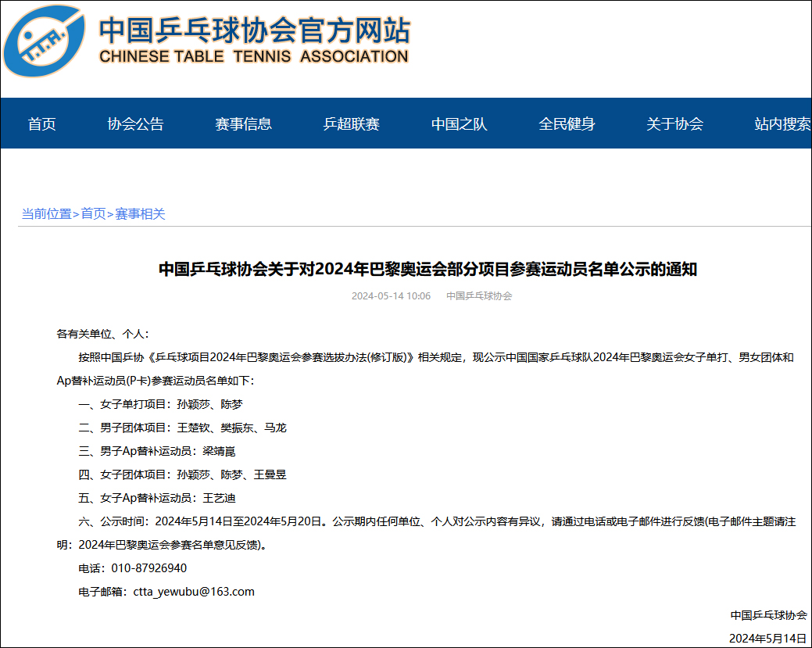Viewport: 812px width, 648px height.
Task: Go to 赛事信息 in the nav bar
Action: point(243,124)
